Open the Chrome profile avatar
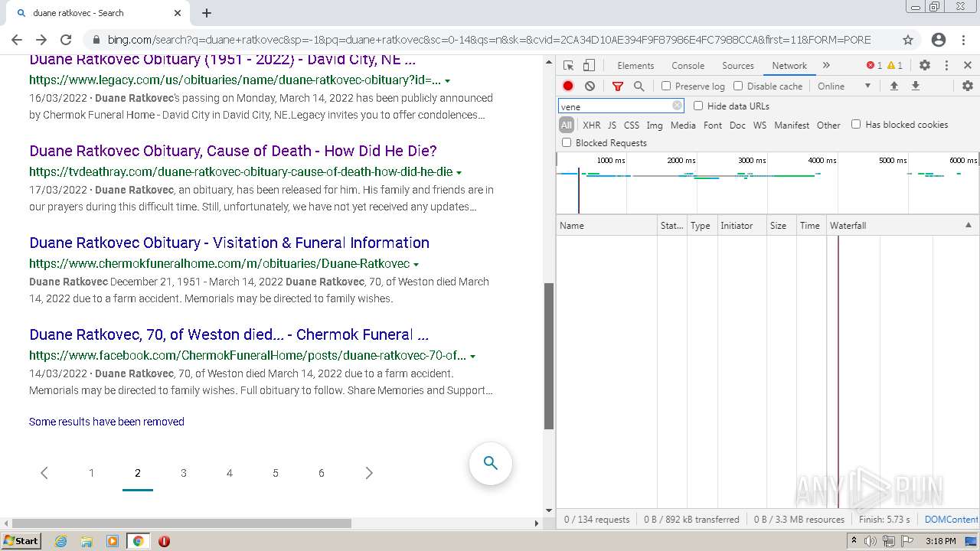This screenshot has width=980, height=551. point(939,40)
